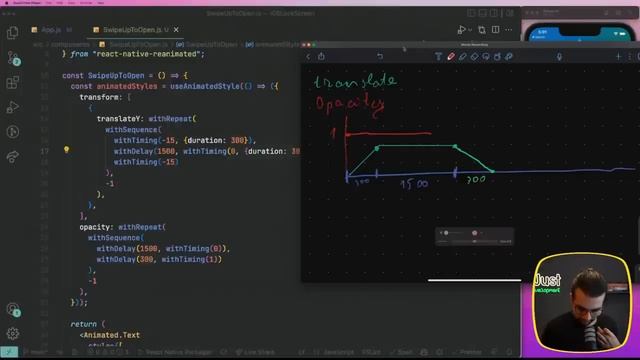Open the Live Share view in the activity bar
The image size is (640, 360).
pos(13,157)
